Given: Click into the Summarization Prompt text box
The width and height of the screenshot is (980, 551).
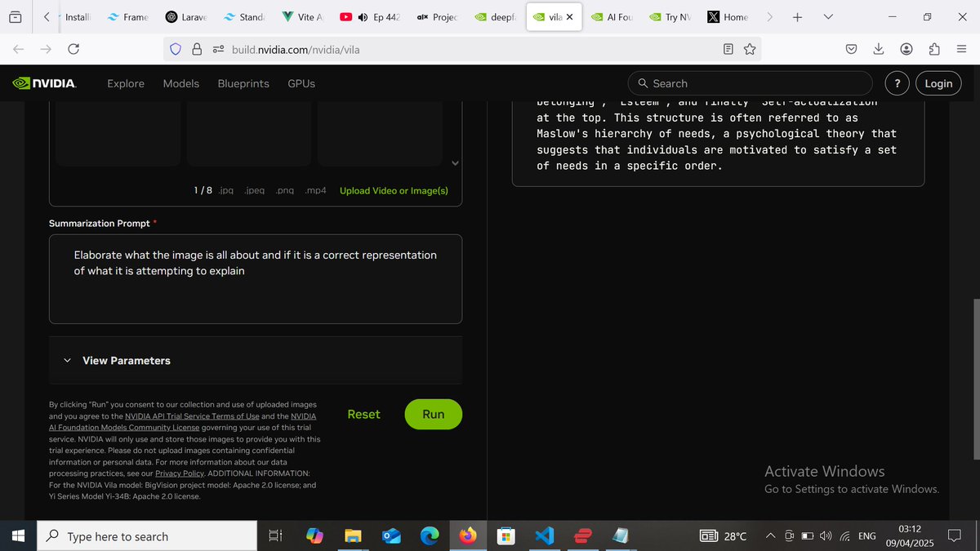Looking at the screenshot, I should tap(256, 278).
